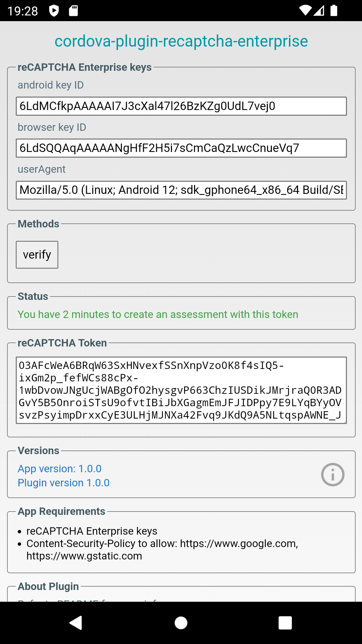The width and height of the screenshot is (362, 644).
Task: Focus the browser key ID field
Action: pos(181,148)
